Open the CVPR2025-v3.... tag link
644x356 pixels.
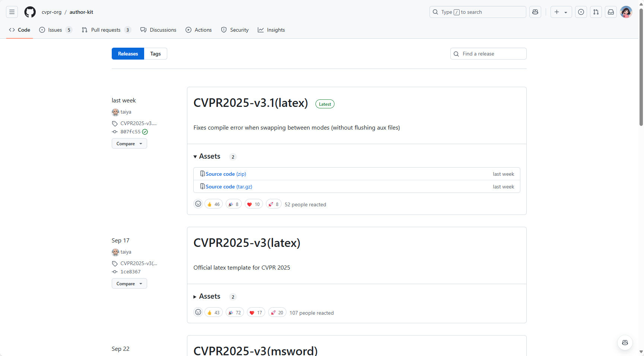tap(138, 123)
